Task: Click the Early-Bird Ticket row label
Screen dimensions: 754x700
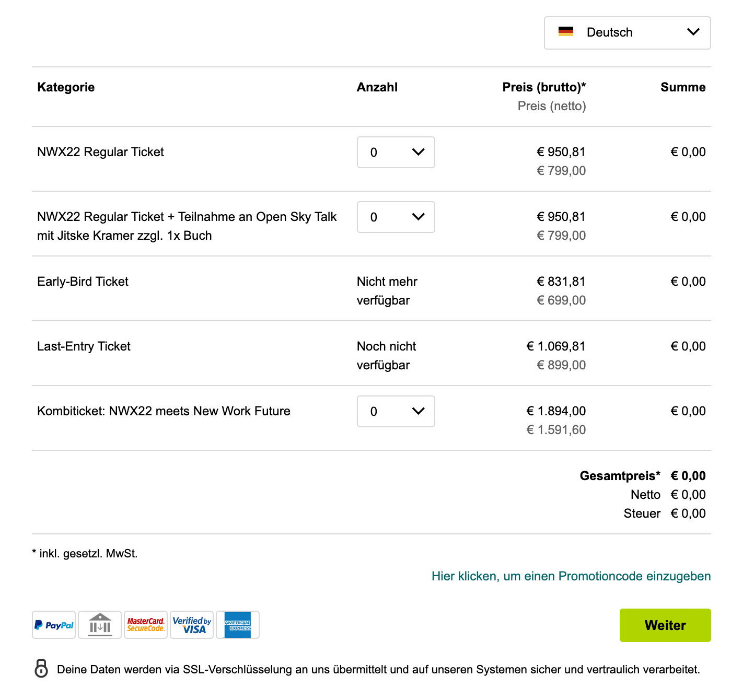Action: [x=83, y=282]
